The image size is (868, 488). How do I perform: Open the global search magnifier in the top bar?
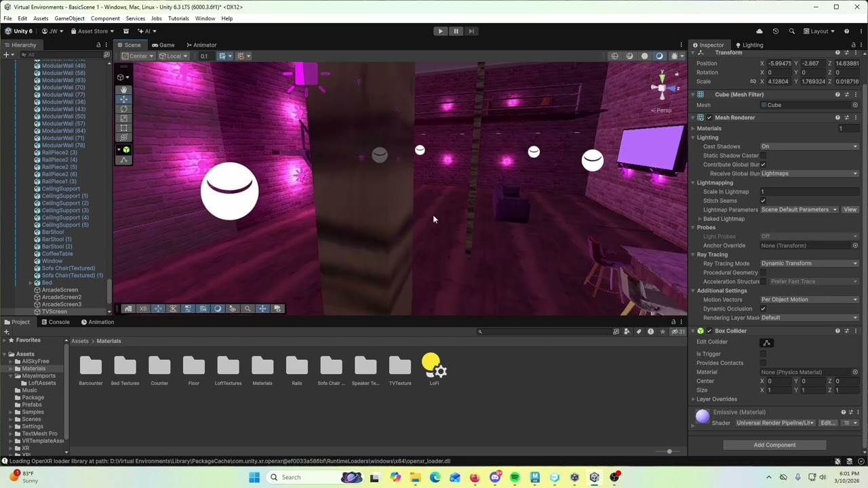pyautogui.click(x=792, y=31)
